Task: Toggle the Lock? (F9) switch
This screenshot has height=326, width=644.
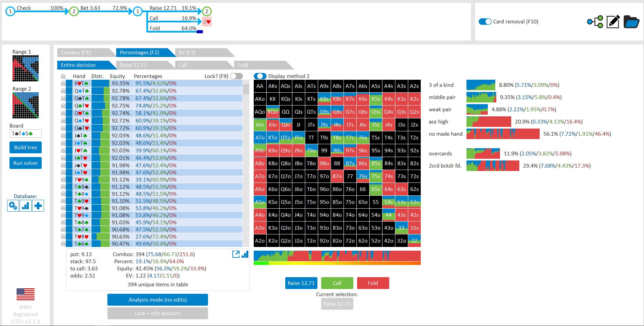Action: [x=236, y=76]
